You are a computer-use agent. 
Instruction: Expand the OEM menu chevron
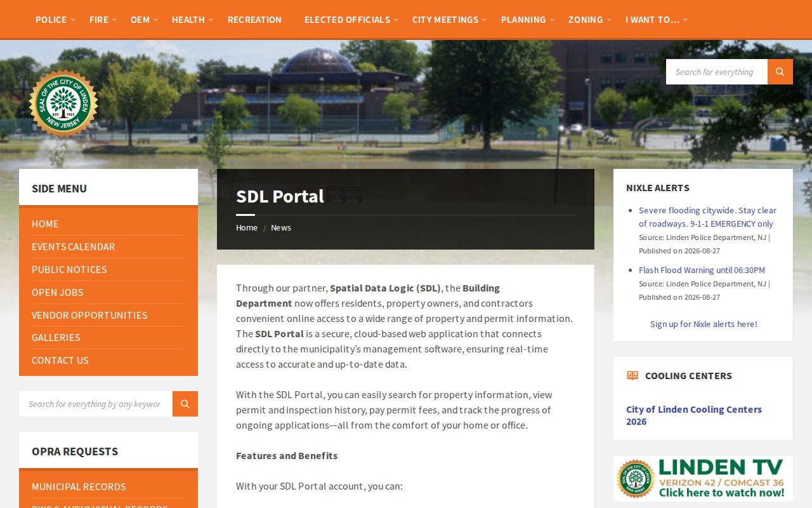point(155,20)
